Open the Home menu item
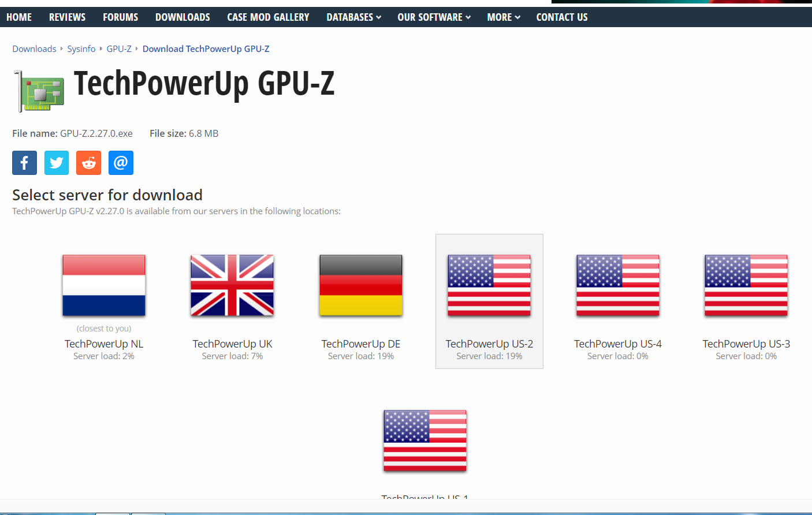The height and width of the screenshot is (515, 812). click(x=19, y=17)
